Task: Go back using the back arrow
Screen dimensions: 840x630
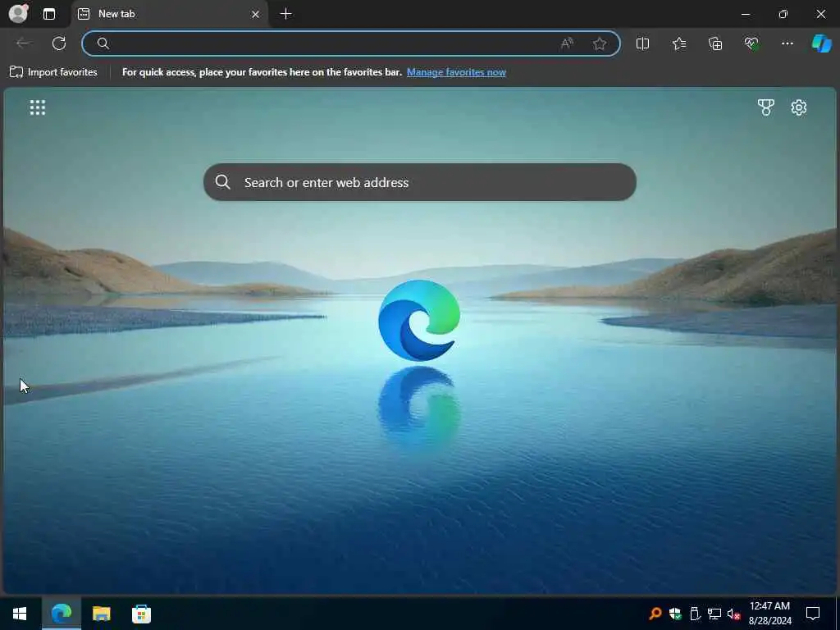Action: pyautogui.click(x=22, y=43)
